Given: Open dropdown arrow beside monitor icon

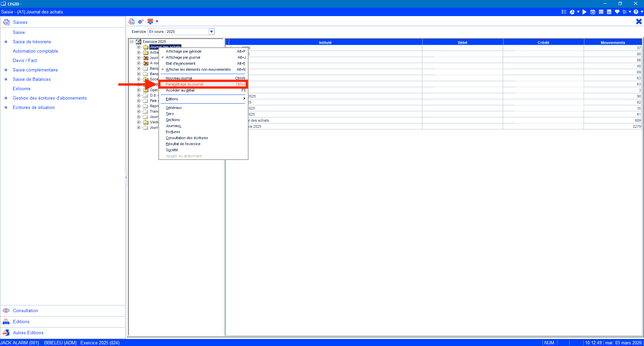Looking at the screenshot, I should [157, 21].
